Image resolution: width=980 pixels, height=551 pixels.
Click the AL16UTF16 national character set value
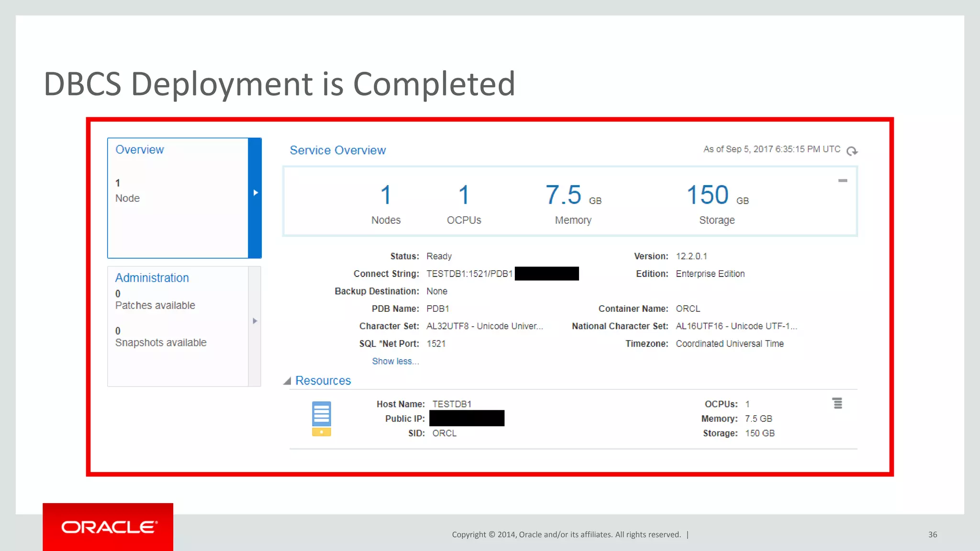736,326
